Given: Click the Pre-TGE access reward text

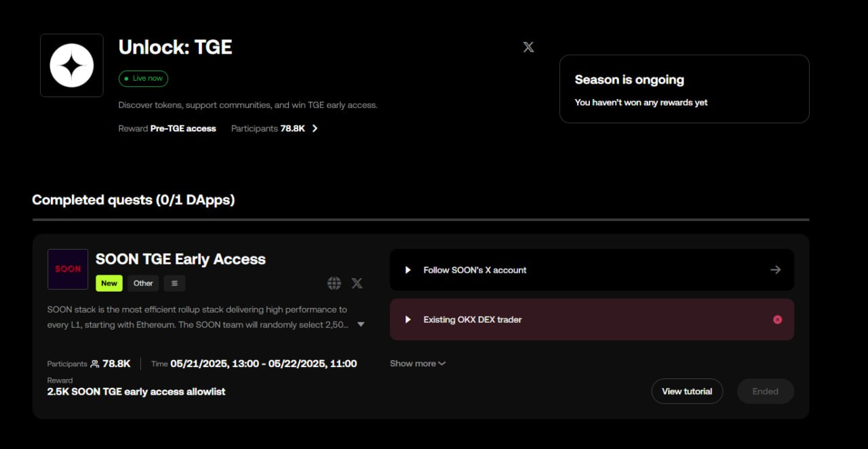Looking at the screenshot, I should tap(183, 128).
